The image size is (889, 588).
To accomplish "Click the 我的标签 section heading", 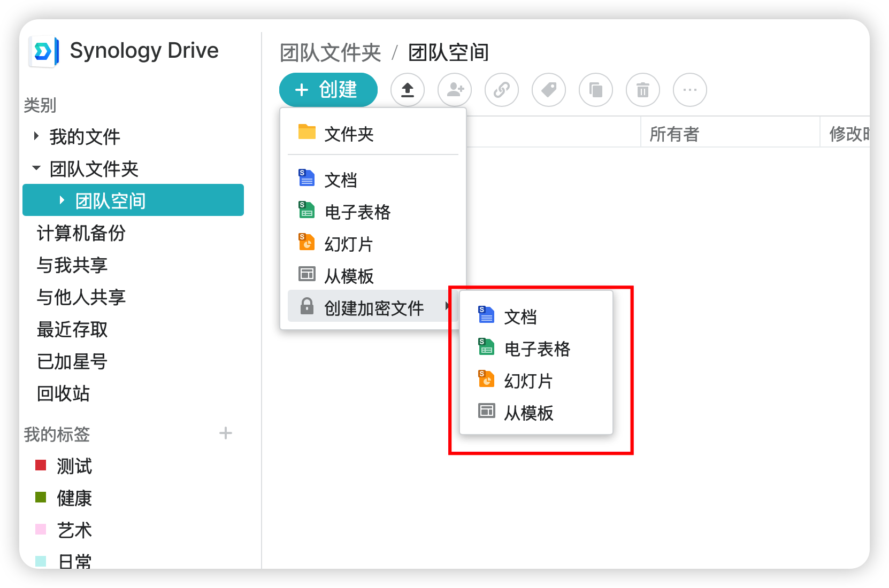I will [57, 434].
